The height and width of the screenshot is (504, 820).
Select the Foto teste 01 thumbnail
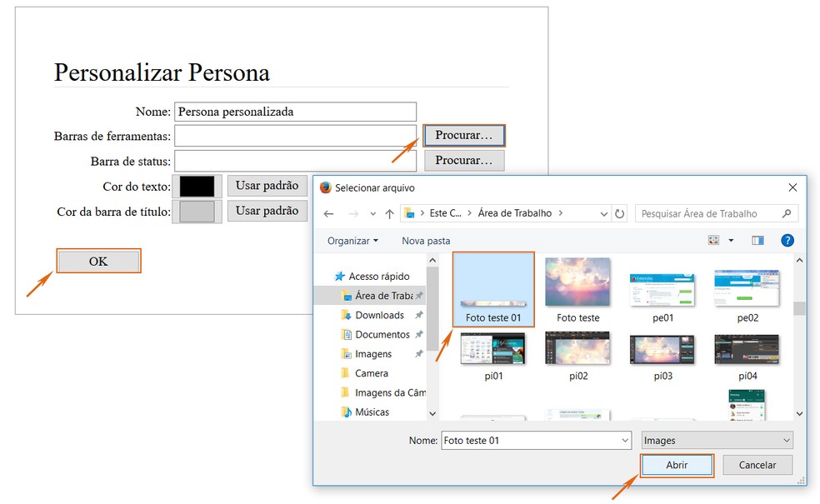coord(493,290)
